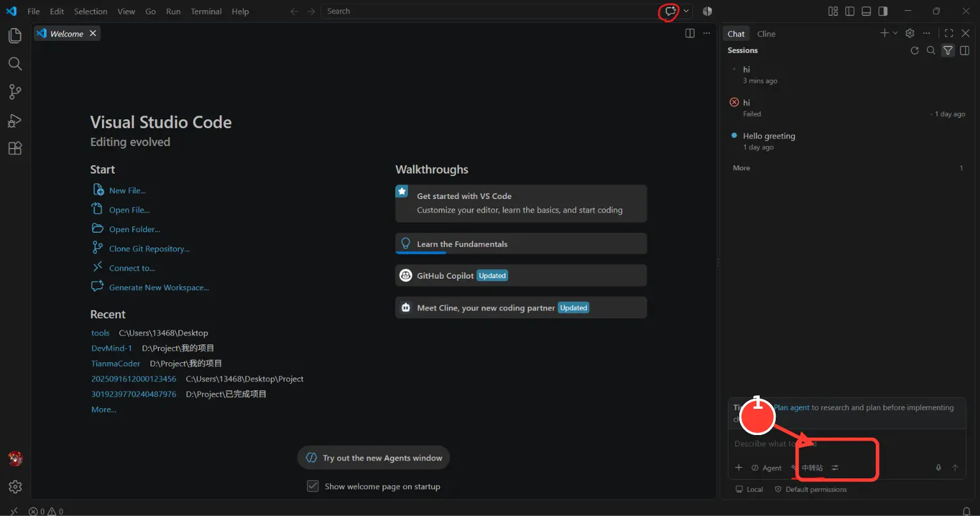Open the Get started with VS Code walkthrough
This screenshot has width=980, height=516.
pos(521,203)
